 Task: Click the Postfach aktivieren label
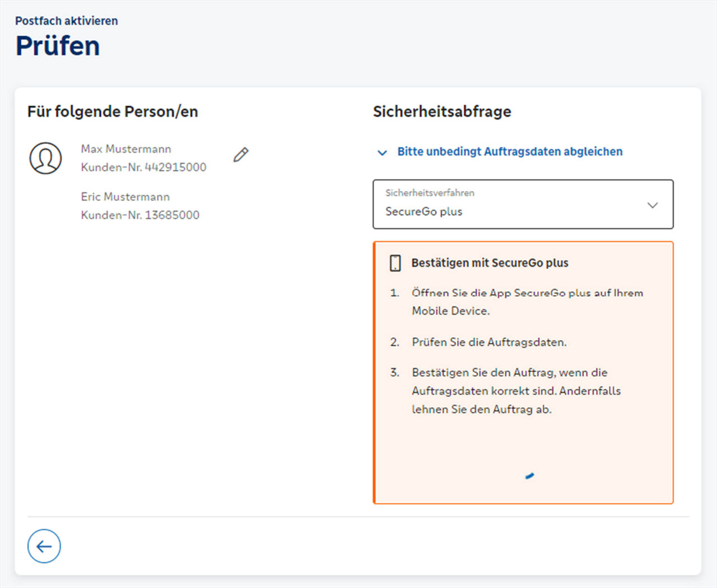click(x=67, y=21)
